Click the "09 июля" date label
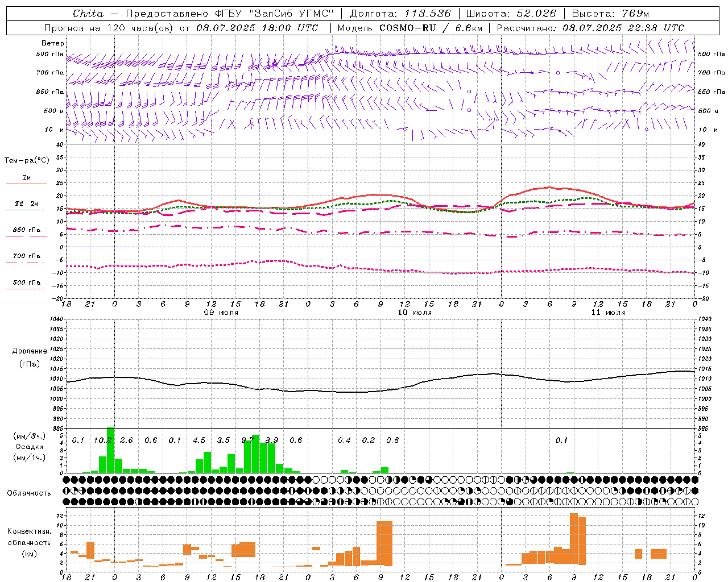Image resolution: width=728 pixels, height=582 pixels. pos(222,313)
